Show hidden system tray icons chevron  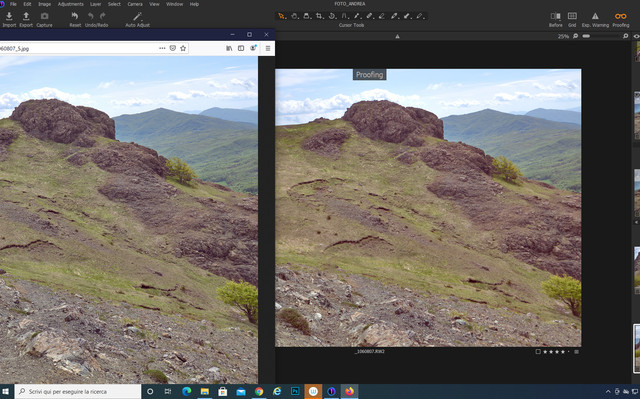click(608, 392)
